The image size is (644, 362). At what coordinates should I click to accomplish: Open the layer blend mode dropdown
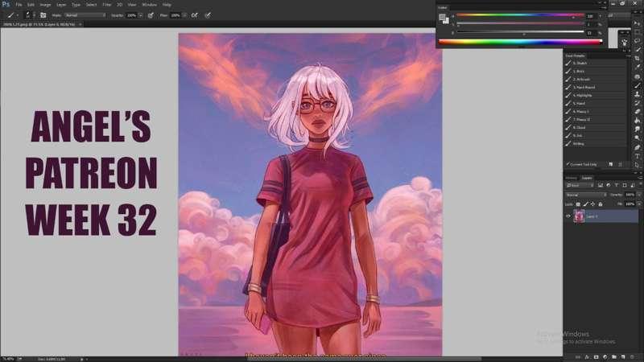pos(586,195)
